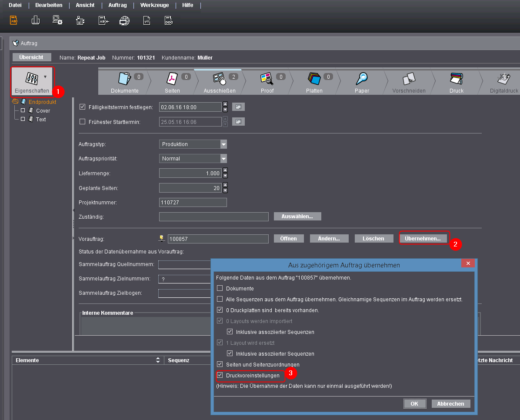Switch to the Übersicht tab
Viewport: 520px width, 420px height.
pos(31,57)
